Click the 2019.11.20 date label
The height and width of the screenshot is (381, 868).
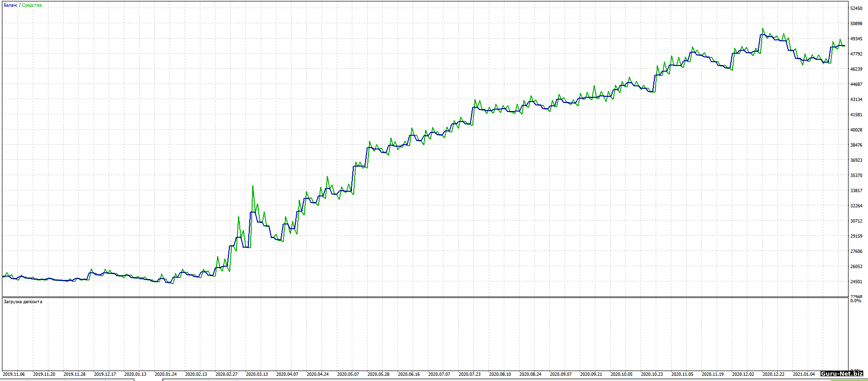pos(44,374)
